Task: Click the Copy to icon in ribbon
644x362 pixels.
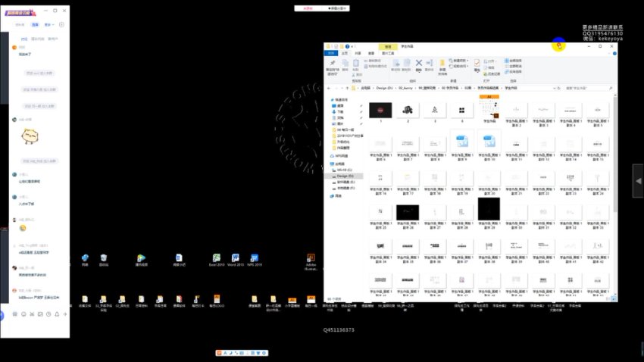Action: click(407, 65)
